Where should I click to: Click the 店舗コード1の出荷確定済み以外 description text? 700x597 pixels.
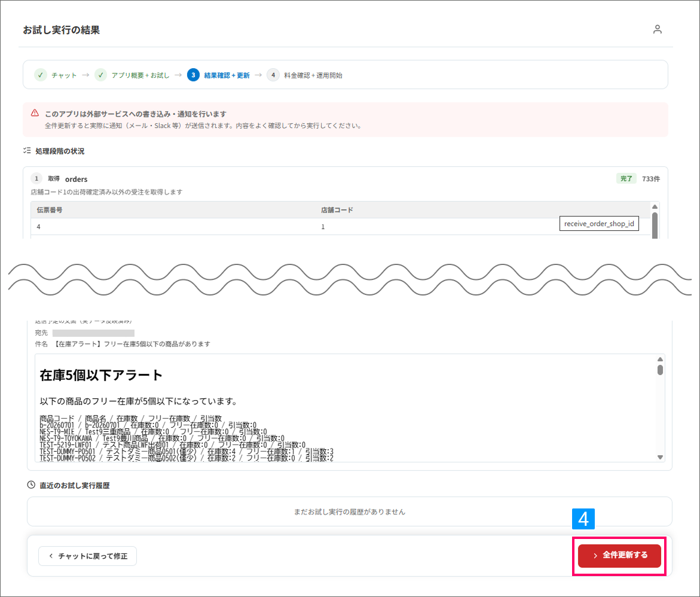(x=106, y=192)
